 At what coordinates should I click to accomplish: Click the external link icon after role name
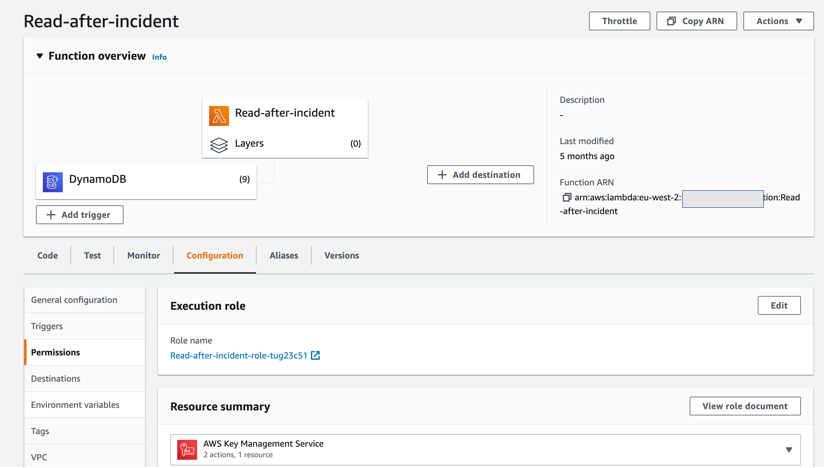(315, 356)
